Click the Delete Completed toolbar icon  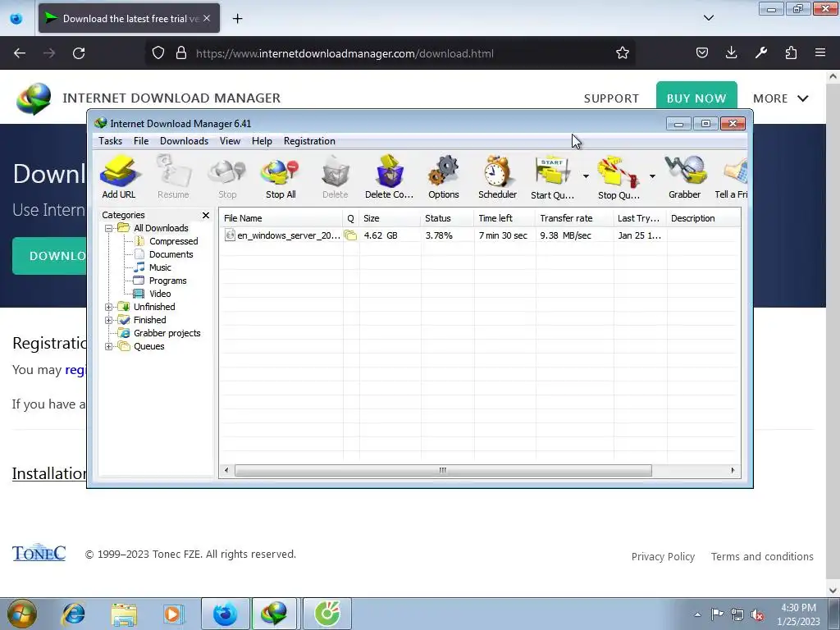pyautogui.click(x=390, y=177)
